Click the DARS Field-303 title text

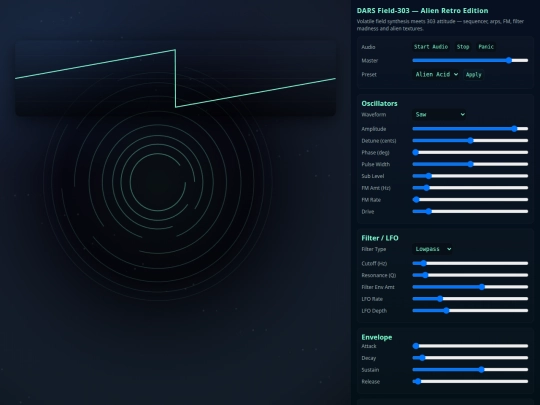pyautogui.click(x=422, y=11)
